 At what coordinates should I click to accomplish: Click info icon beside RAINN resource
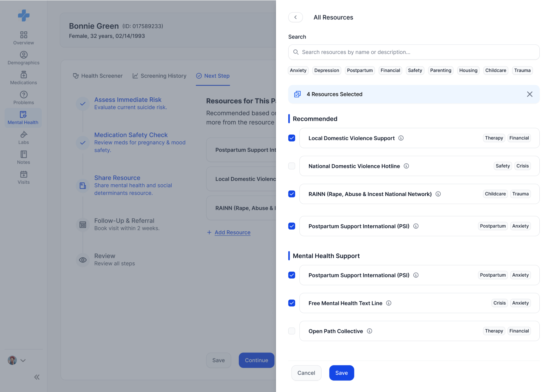pos(438,194)
